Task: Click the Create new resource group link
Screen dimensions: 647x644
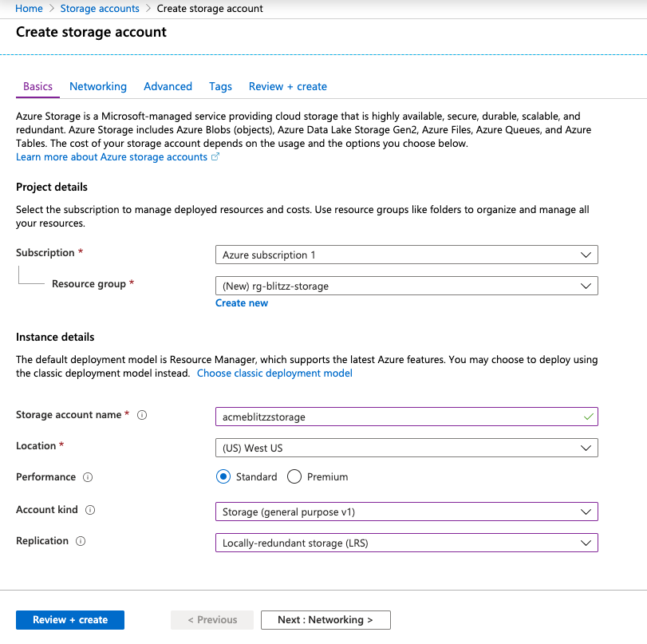Action: [x=242, y=303]
